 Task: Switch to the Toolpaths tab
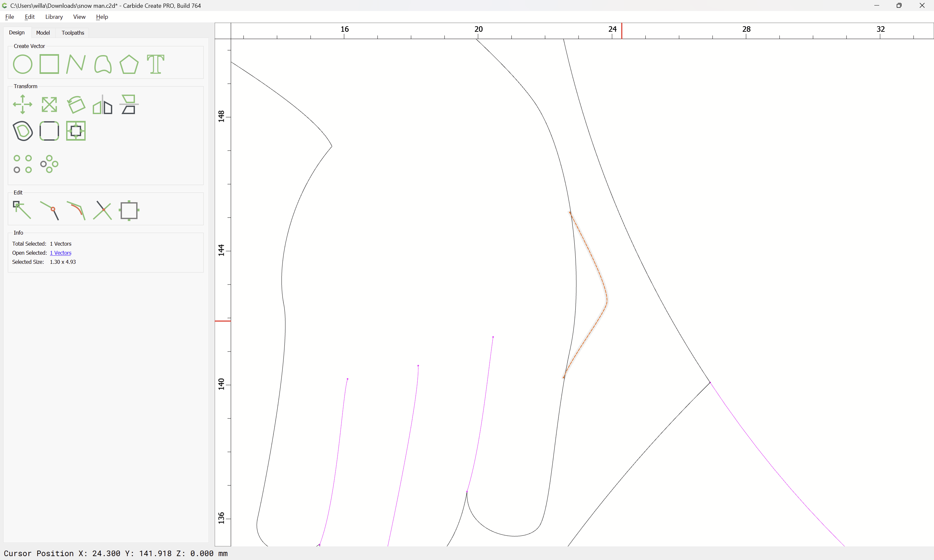pos(73,33)
